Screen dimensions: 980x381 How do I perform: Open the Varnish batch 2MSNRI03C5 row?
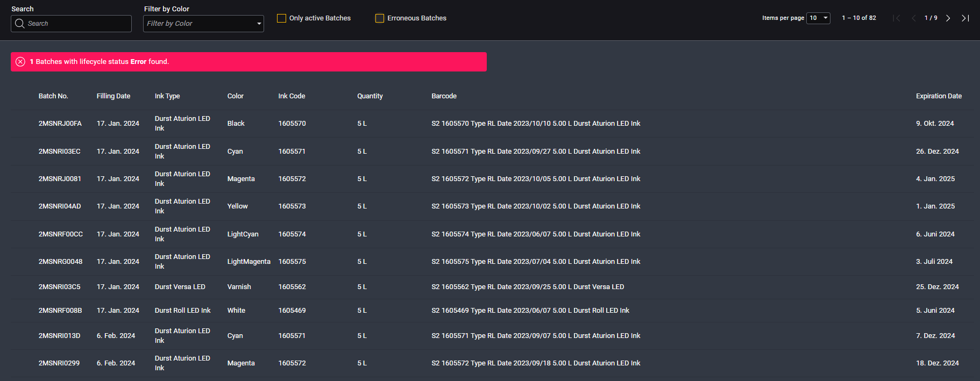pyautogui.click(x=60, y=287)
